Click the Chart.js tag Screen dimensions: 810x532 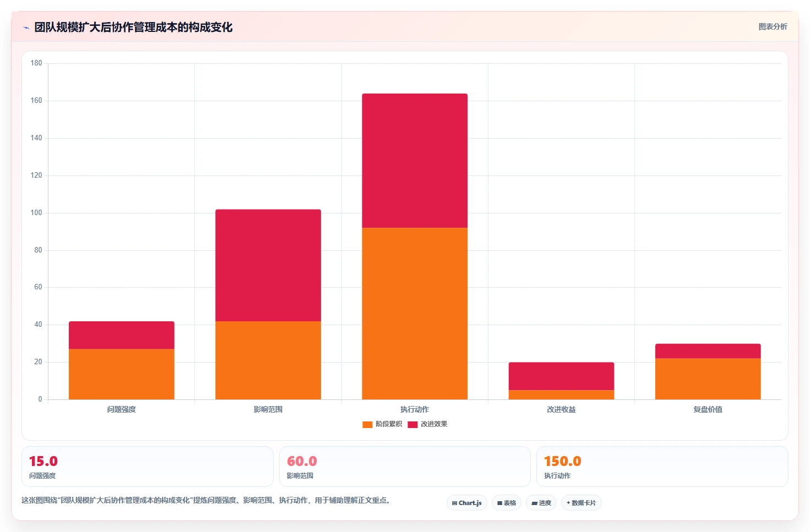(466, 503)
